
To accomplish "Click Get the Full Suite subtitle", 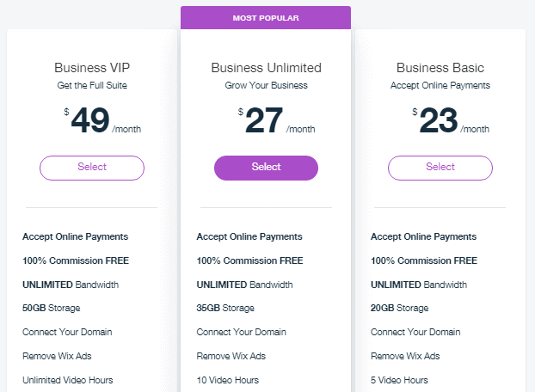I will (x=91, y=85).
